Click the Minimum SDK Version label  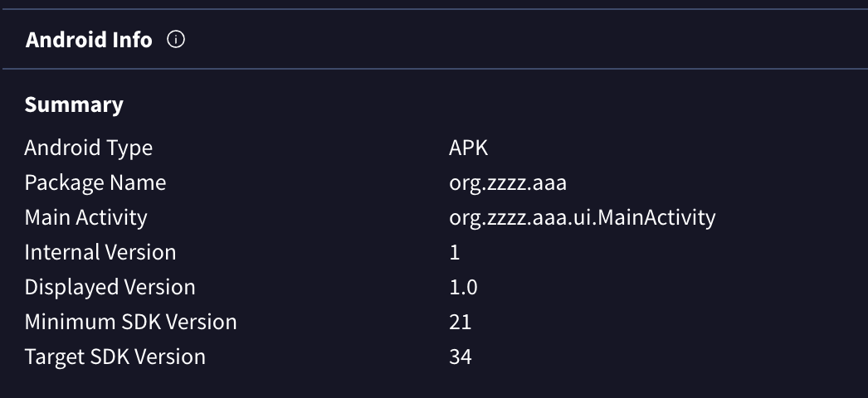point(130,322)
